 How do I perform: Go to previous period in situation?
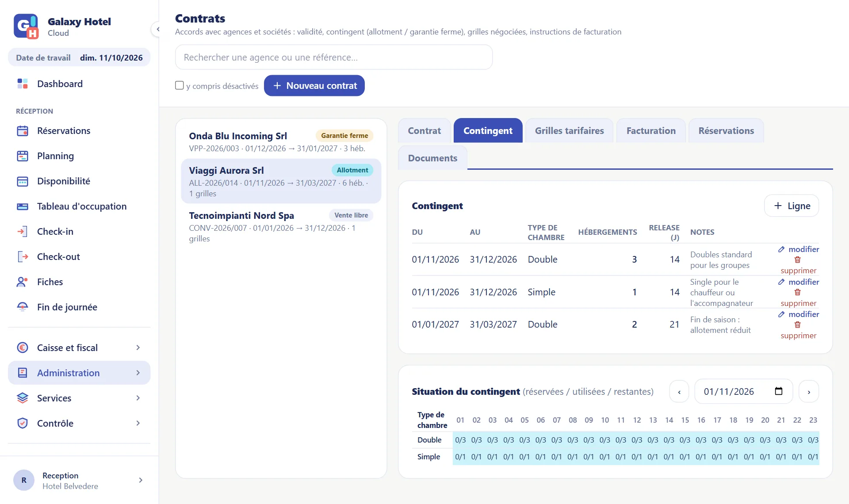point(679,392)
